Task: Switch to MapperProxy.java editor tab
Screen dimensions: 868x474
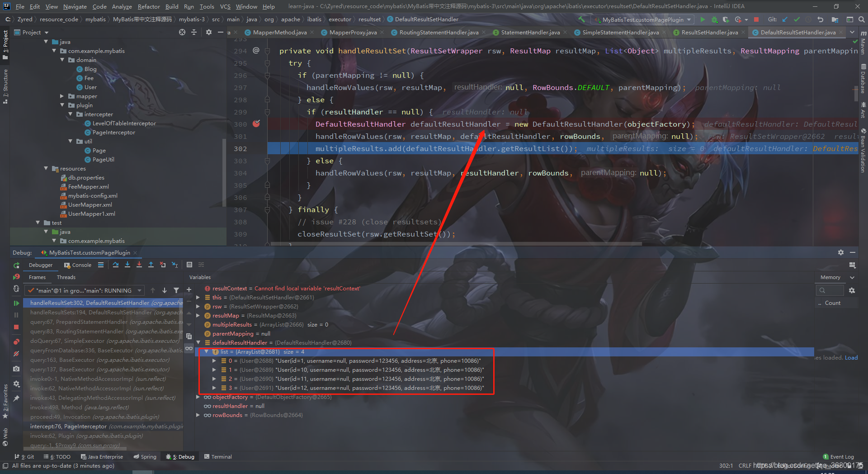Action: point(352,32)
